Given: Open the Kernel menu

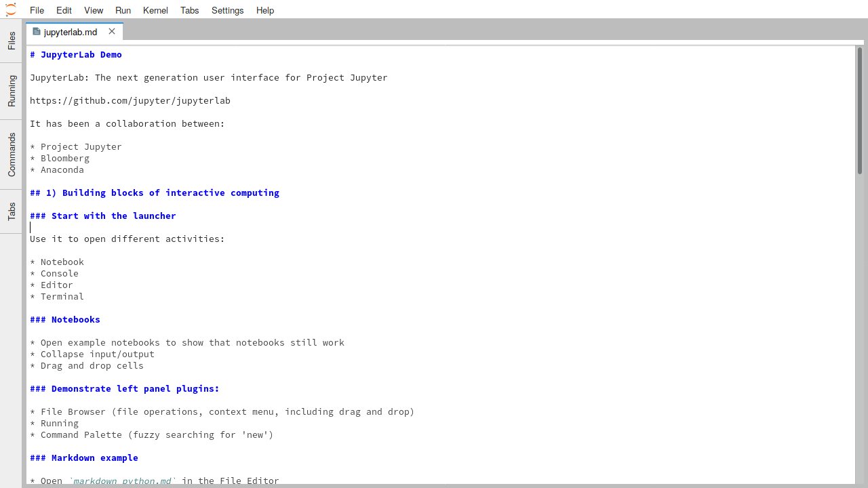Looking at the screenshot, I should tap(155, 10).
